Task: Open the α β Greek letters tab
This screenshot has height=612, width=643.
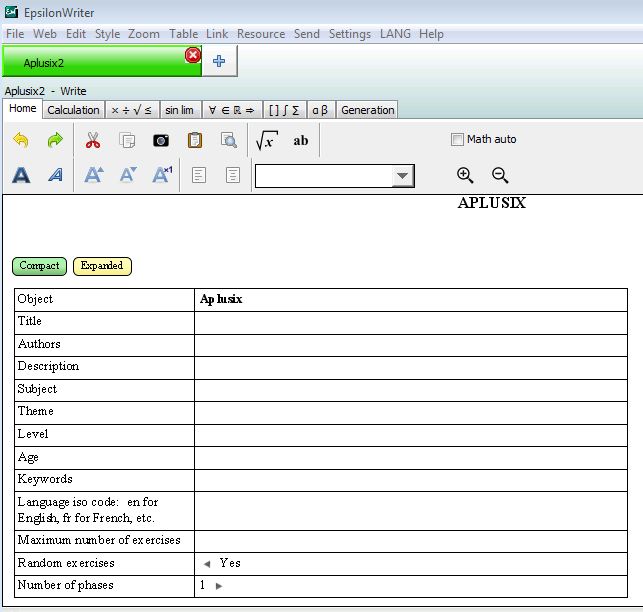Action: [320, 110]
